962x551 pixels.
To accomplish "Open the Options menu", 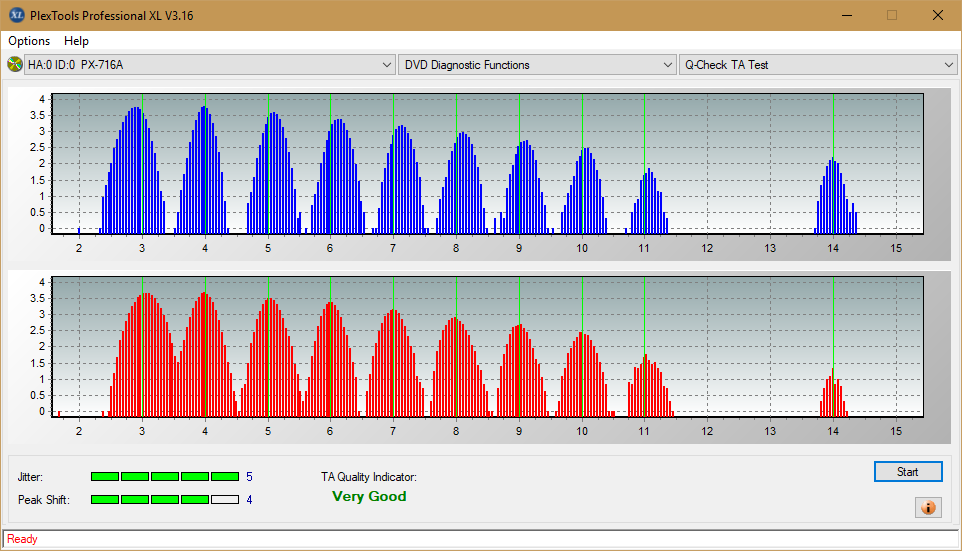I will pyautogui.click(x=29, y=40).
